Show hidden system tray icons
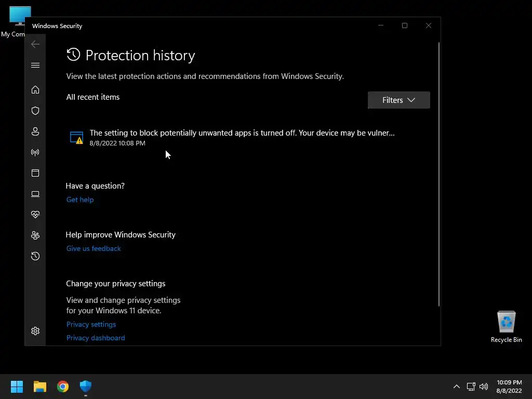The image size is (532, 399). (x=457, y=387)
